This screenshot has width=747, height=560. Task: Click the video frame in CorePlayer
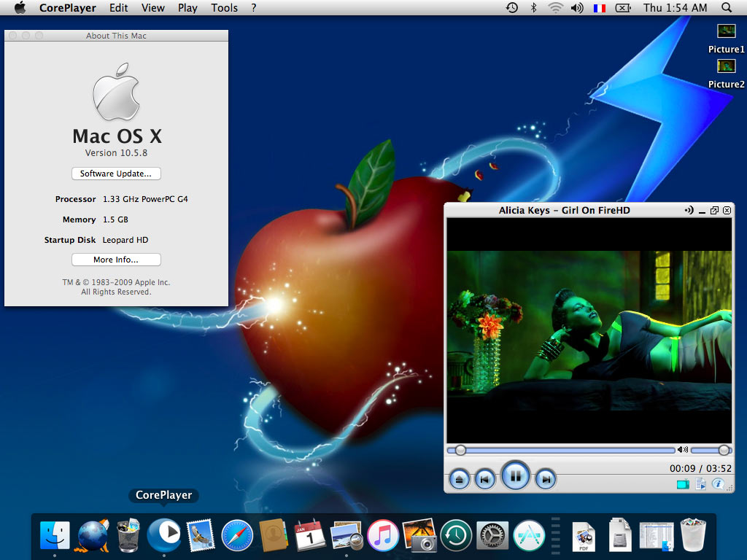pyautogui.click(x=589, y=330)
